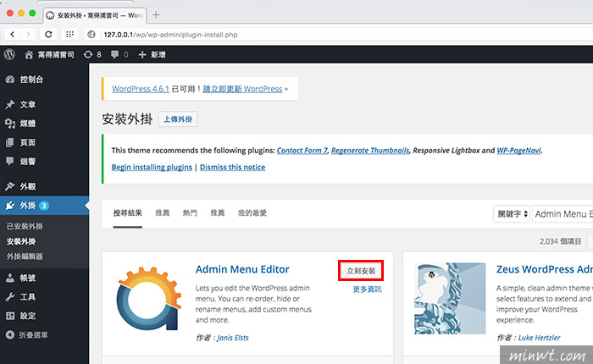Click 更多資訊 for Admin Menu Editor

coord(367,290)
